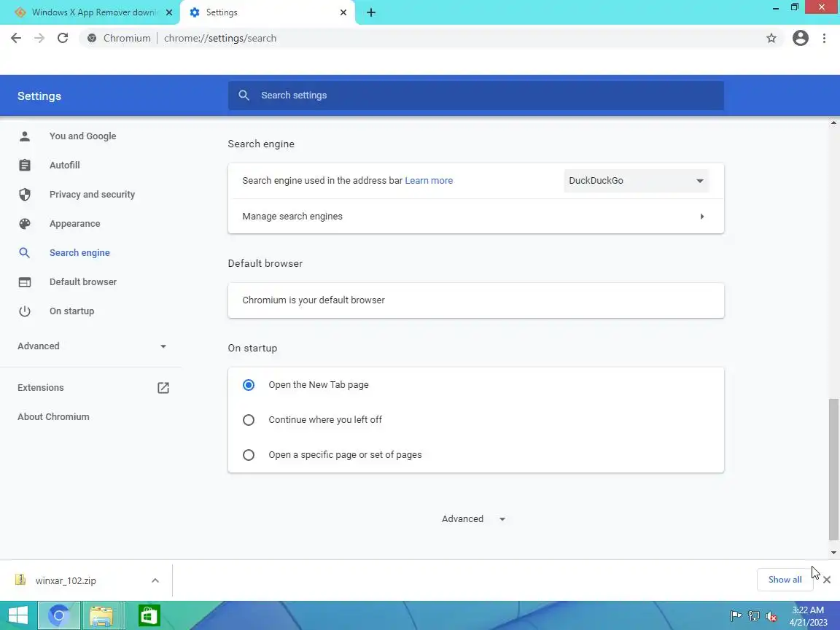This screenshot has height=630, width=840.
Task: Bookmark this page with the star icon
Action: click(x=771, y=38)
